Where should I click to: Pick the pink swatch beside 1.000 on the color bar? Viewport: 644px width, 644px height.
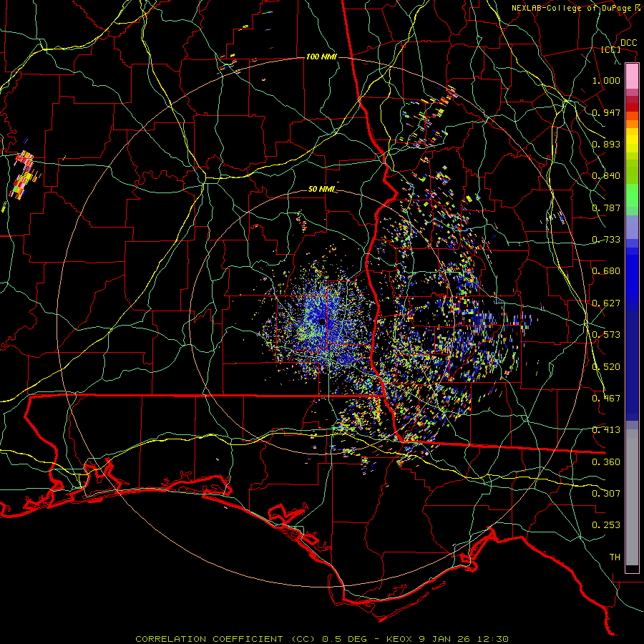point(632,77)
